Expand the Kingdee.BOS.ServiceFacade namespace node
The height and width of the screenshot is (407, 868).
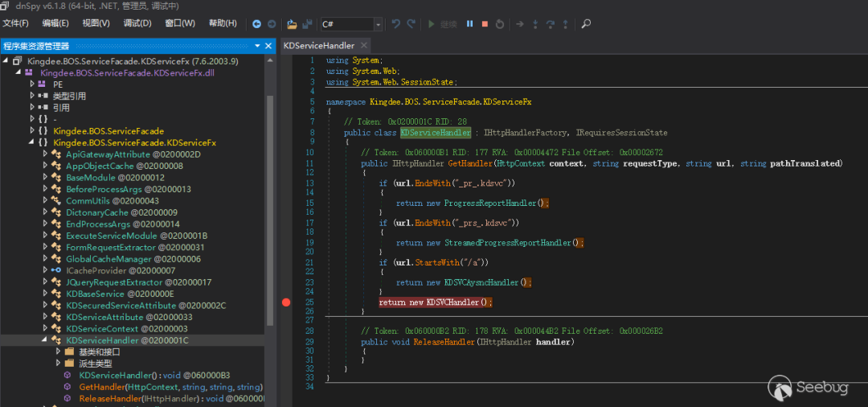32,130
